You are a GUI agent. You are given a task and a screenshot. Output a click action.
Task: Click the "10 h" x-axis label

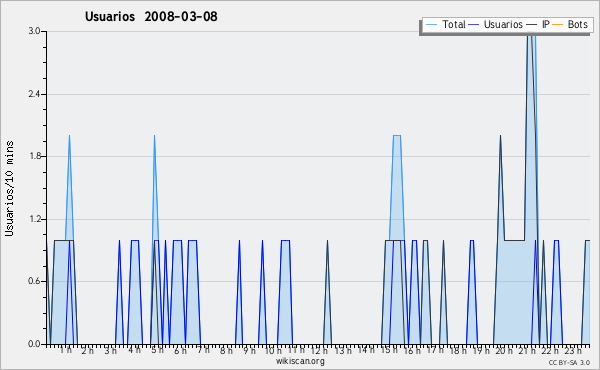(273, 350)
